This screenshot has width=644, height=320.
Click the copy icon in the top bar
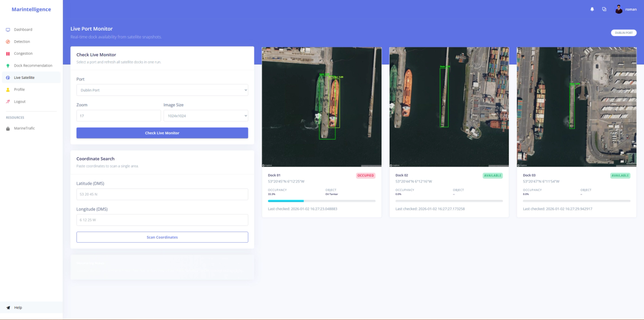pos(604,9)
